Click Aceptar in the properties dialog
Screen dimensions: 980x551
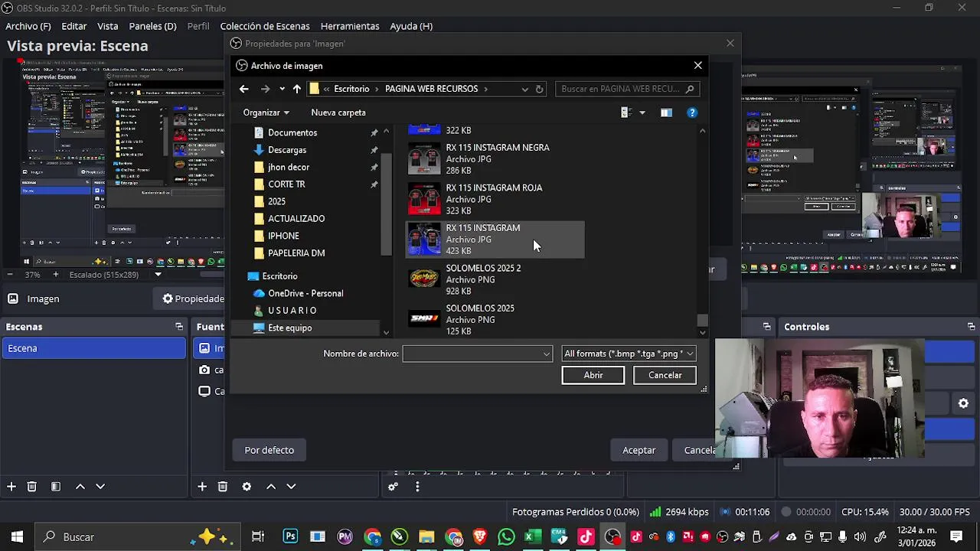click(x=639, y=450)
